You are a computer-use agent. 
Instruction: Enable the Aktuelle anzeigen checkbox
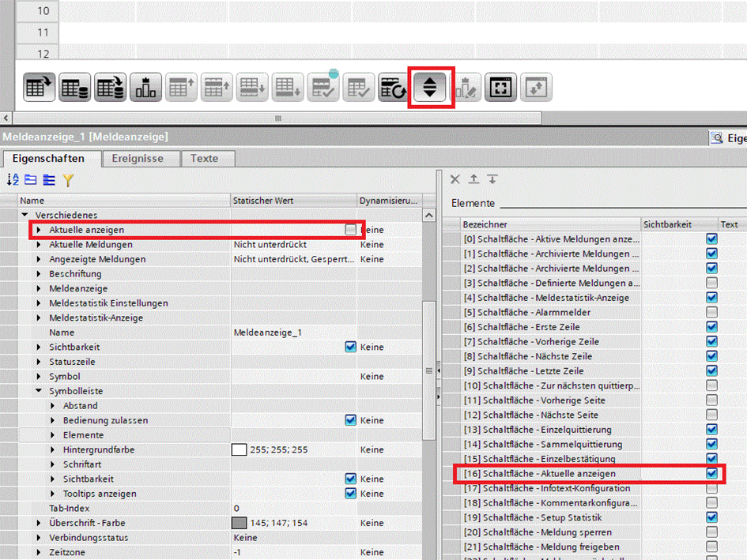(351, 230)
